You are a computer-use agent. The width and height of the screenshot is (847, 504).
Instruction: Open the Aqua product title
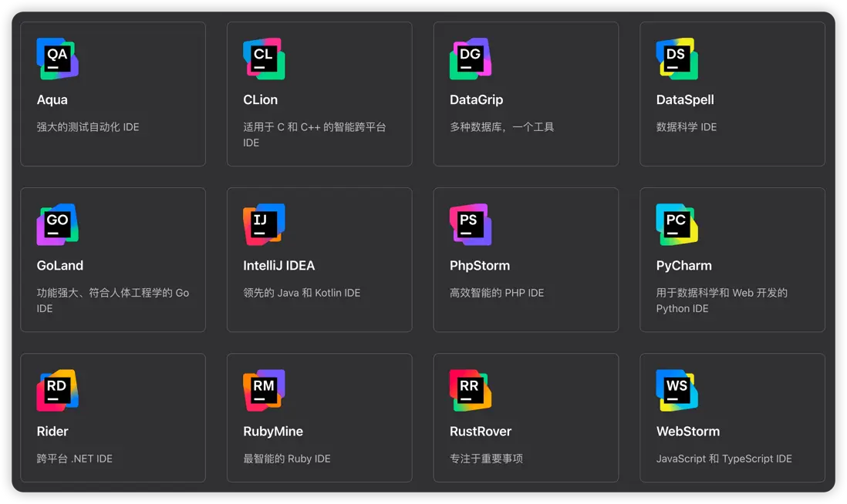(x=52, y=100)
